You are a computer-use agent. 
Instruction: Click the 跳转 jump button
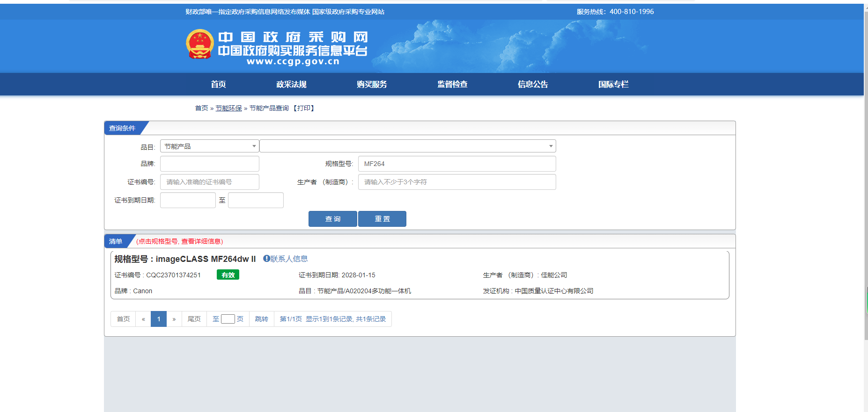(262, 319)
